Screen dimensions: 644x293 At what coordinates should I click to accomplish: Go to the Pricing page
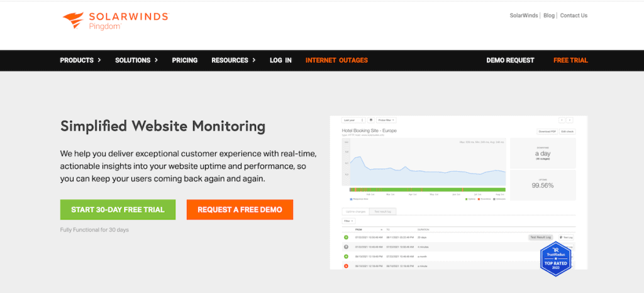(x=185, y=60)
